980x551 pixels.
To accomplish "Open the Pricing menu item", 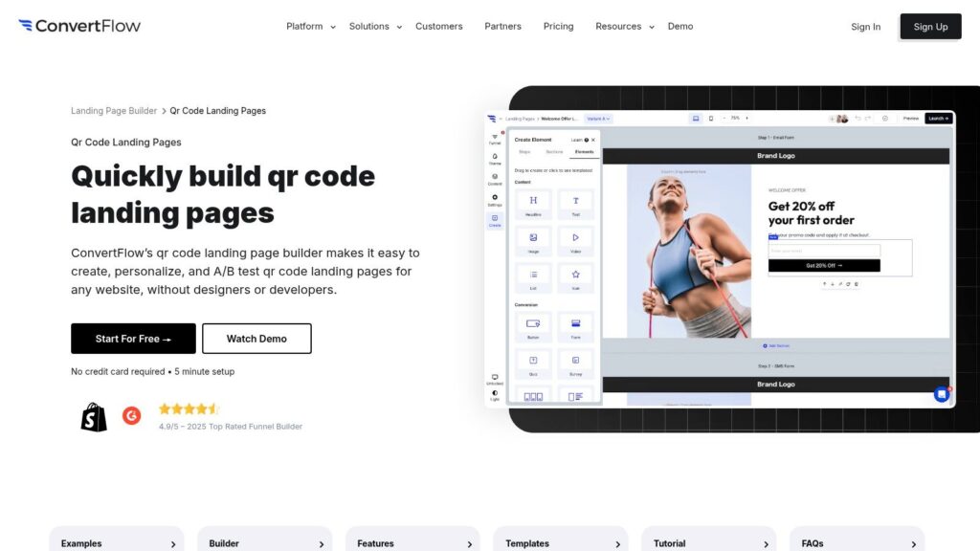I will point(558,27).
